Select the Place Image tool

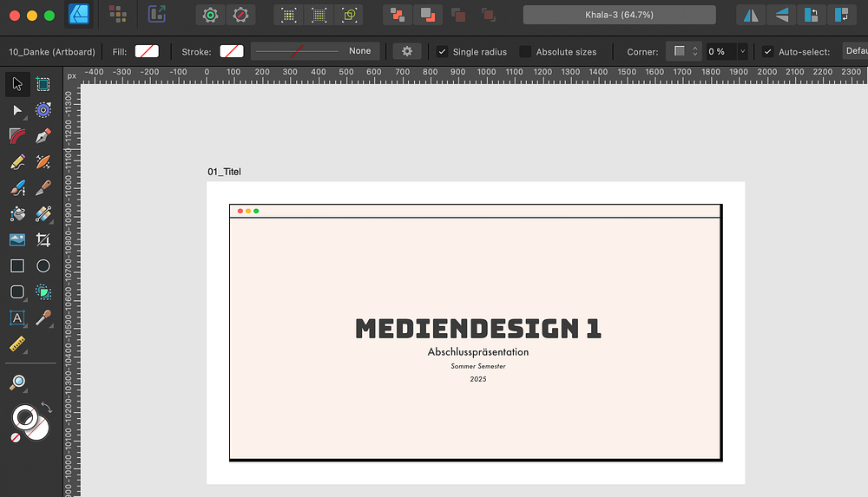point(17,239)
